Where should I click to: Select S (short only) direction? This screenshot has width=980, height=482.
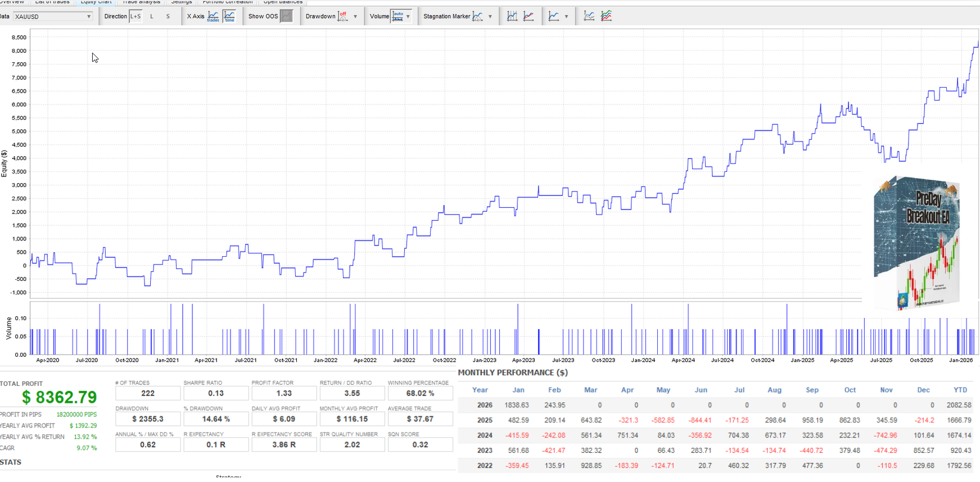(168, 16)
